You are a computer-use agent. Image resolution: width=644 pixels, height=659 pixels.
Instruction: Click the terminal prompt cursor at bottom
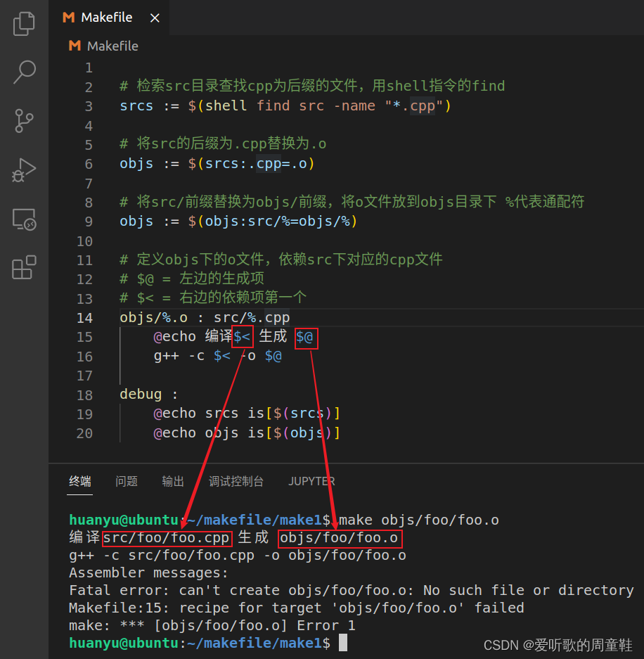343,643
